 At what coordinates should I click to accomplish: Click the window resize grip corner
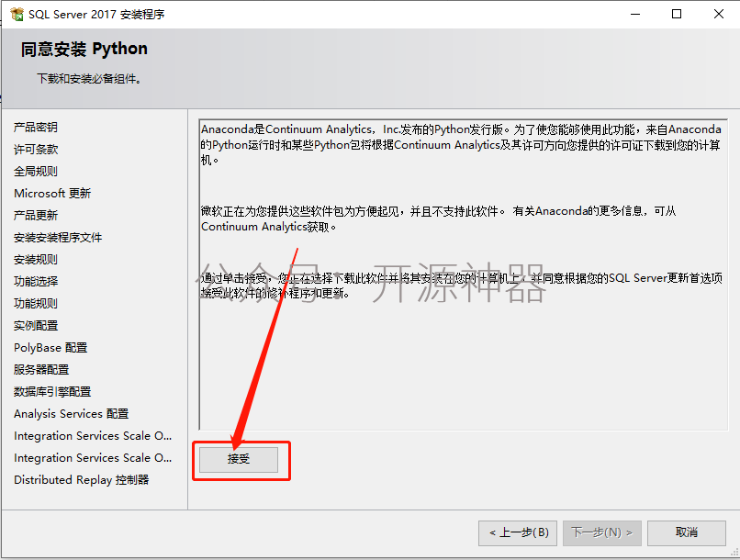point(734,554)
